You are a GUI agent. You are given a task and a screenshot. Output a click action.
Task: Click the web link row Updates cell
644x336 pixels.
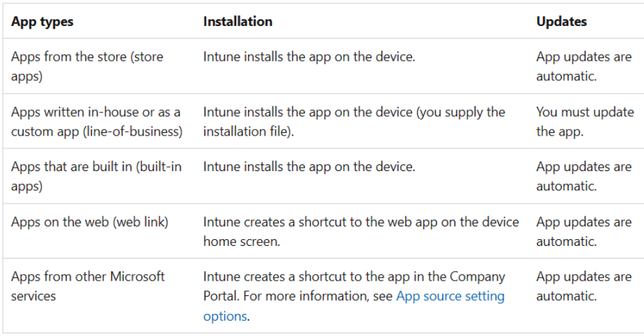coord(583,230)
